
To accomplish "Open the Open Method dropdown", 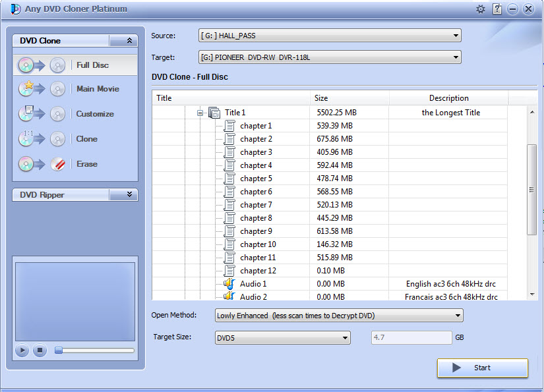I will click(x=339, y=316).
